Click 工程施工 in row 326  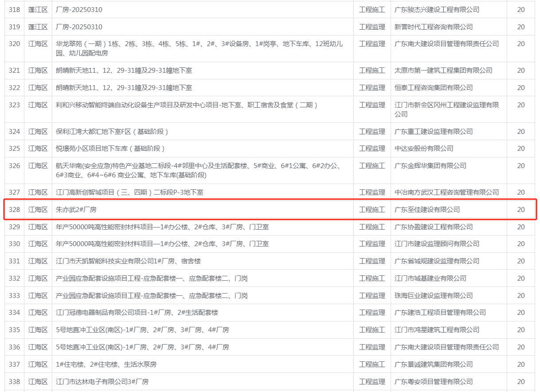click(x=372, y=165)
